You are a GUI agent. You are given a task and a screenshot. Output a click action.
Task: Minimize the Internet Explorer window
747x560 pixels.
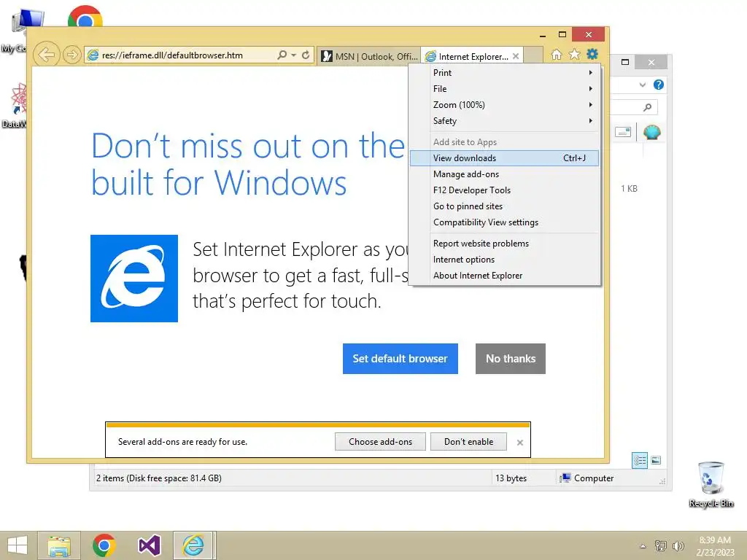[542, 35]
